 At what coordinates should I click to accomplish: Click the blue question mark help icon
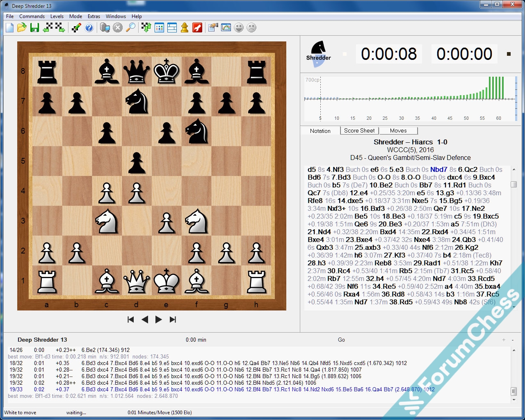click(89, 27)
